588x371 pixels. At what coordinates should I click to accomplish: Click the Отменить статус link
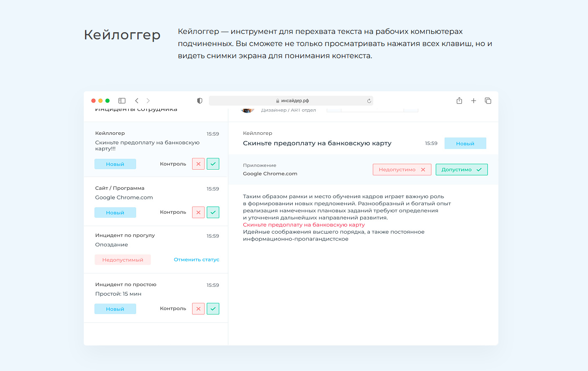(x=196, y=259)
